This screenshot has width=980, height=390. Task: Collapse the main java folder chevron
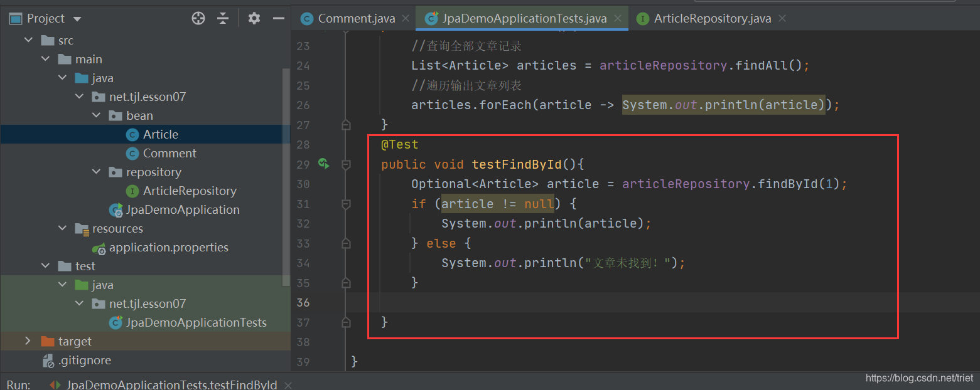click(62, 78)
